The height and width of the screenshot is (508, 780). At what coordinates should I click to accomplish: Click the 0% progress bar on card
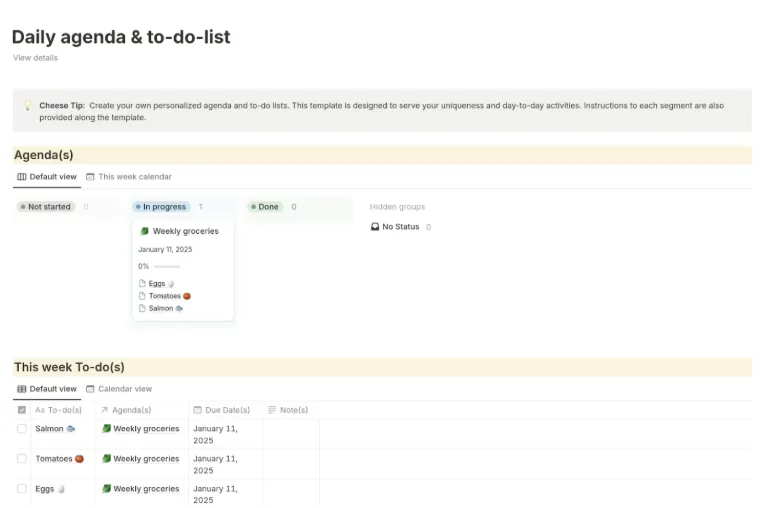(167, 266)
